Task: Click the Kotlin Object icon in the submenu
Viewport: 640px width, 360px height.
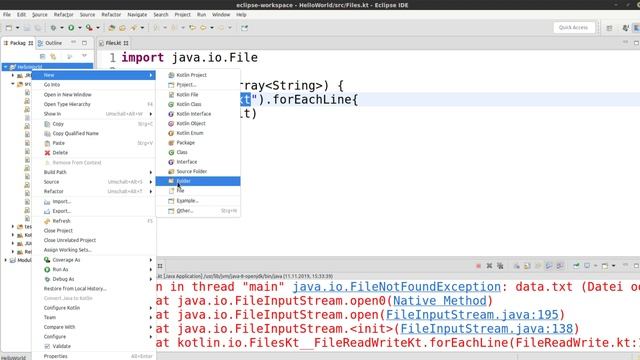Action: coord(171,124)
